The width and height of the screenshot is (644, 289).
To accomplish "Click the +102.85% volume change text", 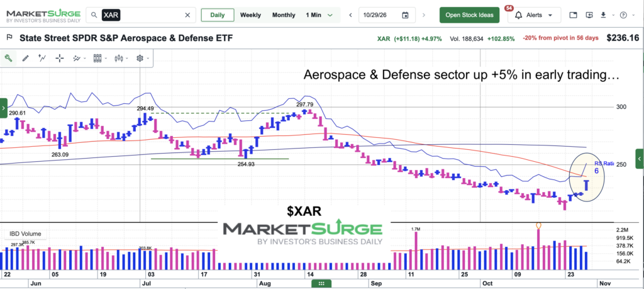I will (501, 38).
